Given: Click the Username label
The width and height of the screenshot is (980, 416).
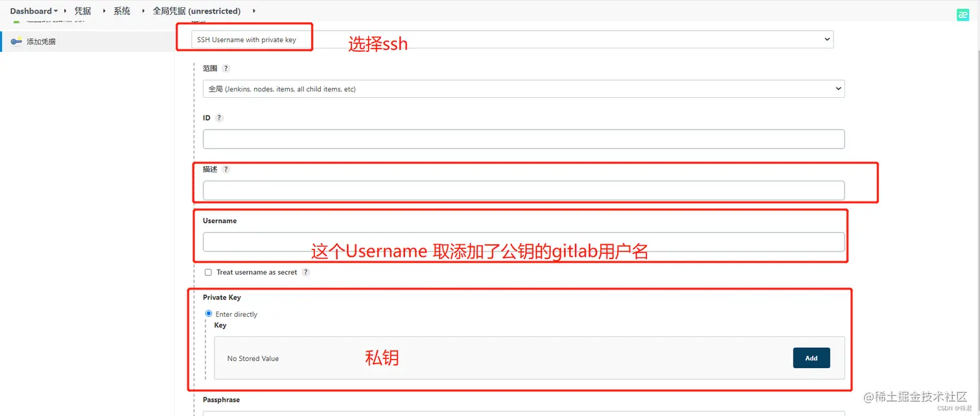Looking at the screenshot, I should 220,221.
